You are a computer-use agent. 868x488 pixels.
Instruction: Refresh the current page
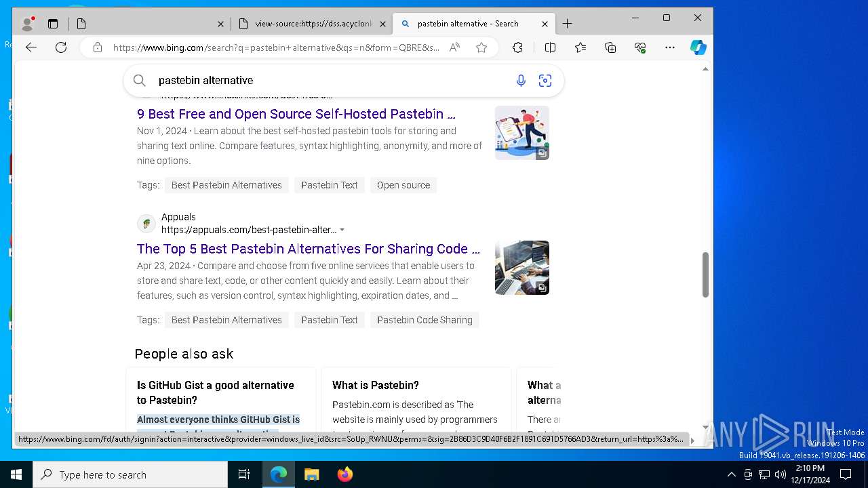point(61,47)
